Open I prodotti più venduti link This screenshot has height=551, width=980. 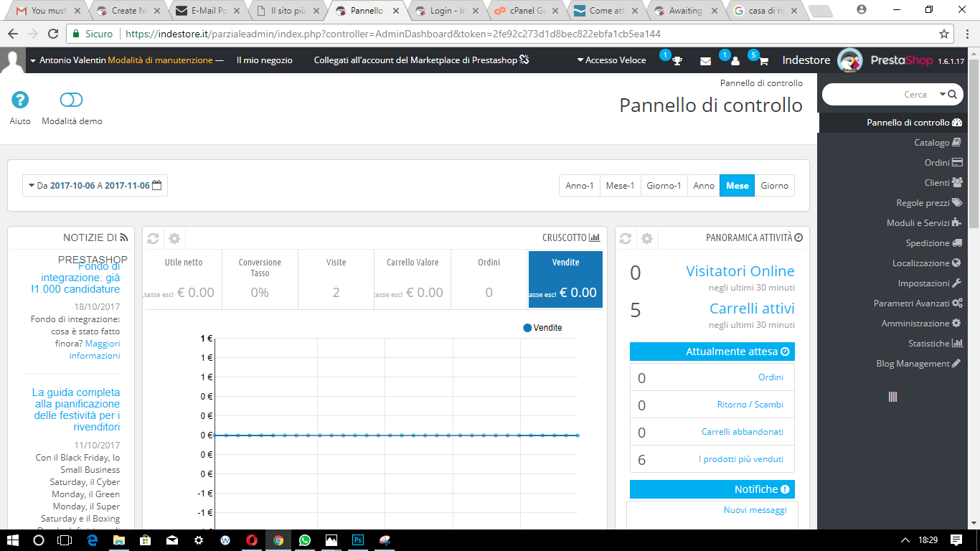[741, 459]
